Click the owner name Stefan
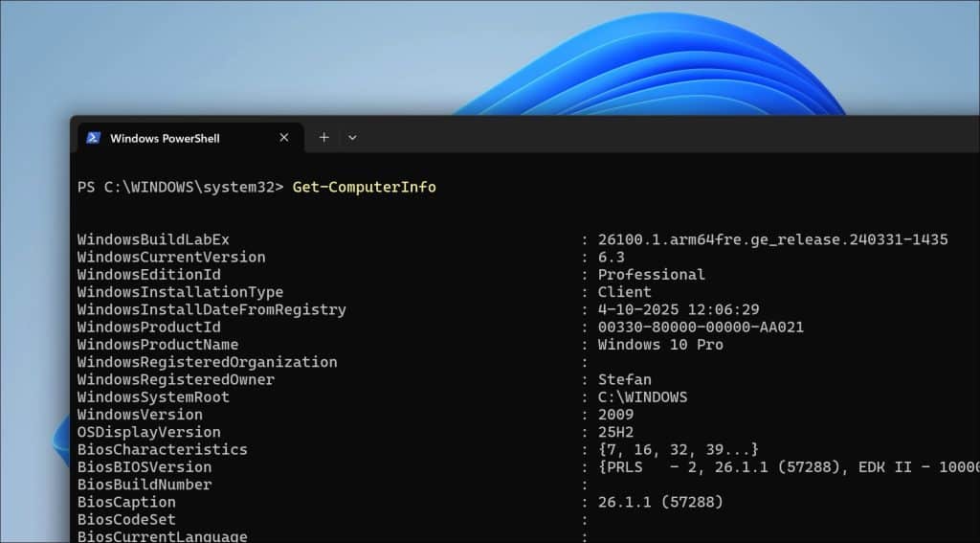 (624, 380)
